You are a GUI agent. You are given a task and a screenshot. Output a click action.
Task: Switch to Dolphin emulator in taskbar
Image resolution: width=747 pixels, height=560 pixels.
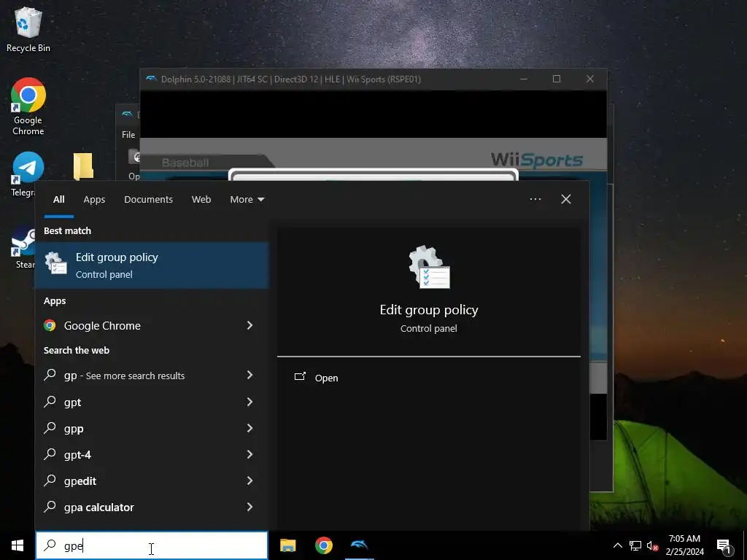point(359,545)
